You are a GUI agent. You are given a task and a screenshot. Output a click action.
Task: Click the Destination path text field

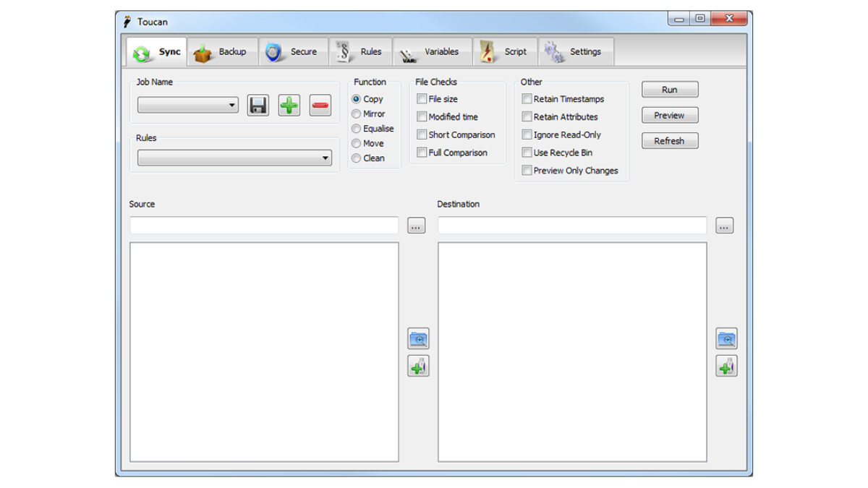point(571,226)
